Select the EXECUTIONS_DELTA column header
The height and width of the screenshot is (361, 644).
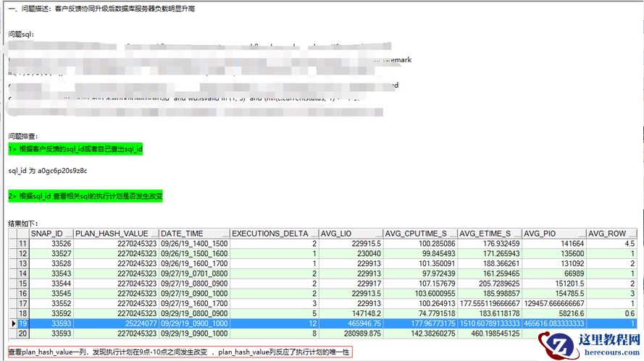tap(274, 234)
